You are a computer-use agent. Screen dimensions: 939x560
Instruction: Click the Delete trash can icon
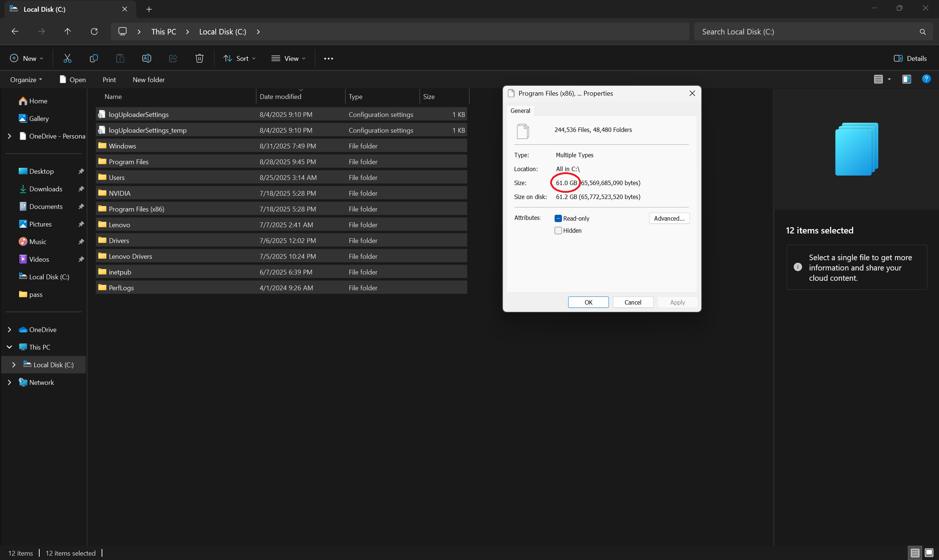point(199,58)
